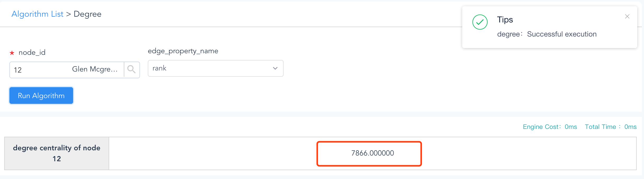Click the Engine Cost 0ms label

click(x=550, y=127)
